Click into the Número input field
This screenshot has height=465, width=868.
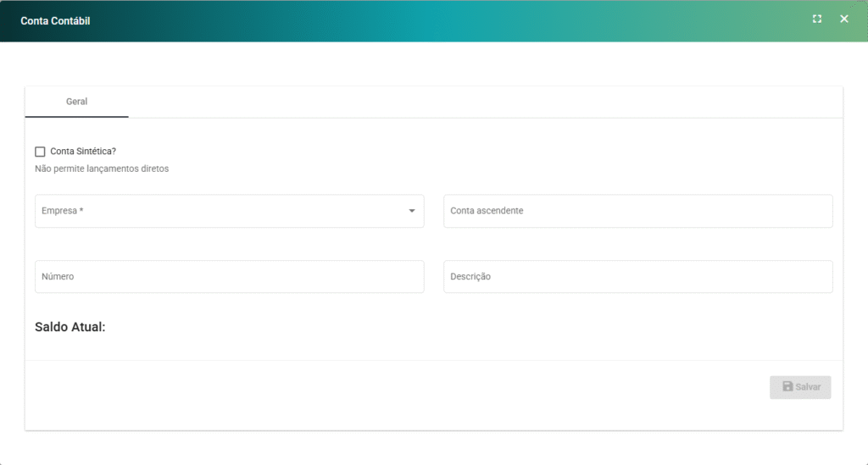click(x=229, y=277)
